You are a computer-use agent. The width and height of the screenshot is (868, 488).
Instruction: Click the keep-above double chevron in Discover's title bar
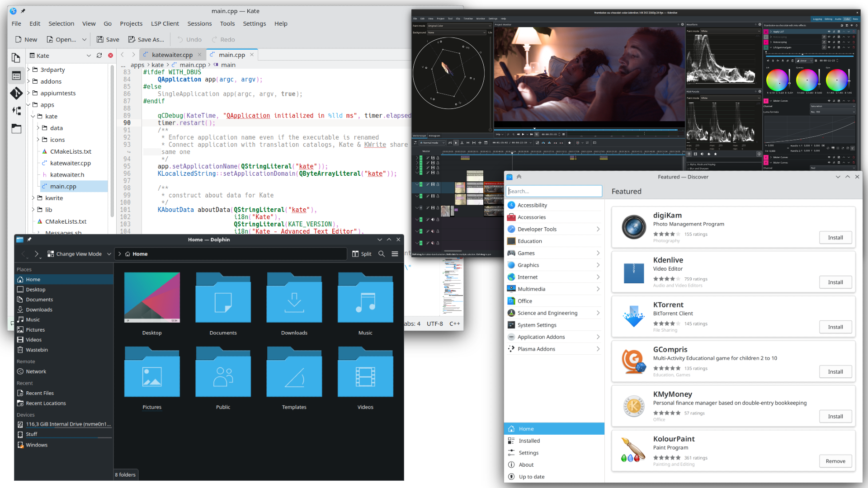(x=519, y=177)
